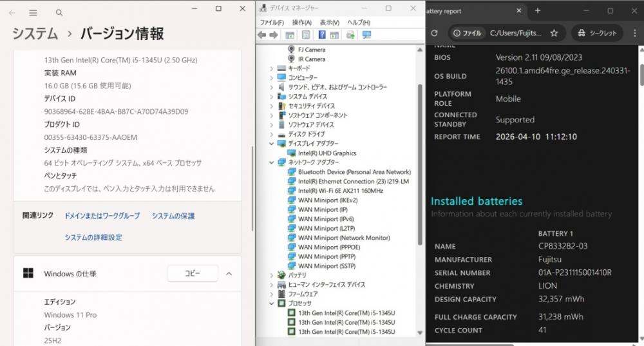Click the action pane toolbar icon after Help
644x346 pixels.
pyautogui.click(x=334, y=35)
